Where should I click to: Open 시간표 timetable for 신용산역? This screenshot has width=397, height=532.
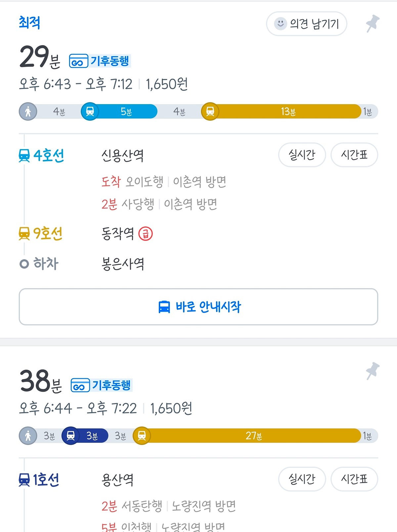point(354,155)
